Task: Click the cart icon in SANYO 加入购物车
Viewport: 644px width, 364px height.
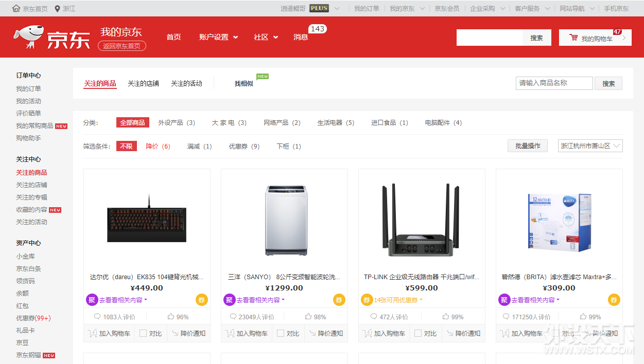Action: pos(230,333)
